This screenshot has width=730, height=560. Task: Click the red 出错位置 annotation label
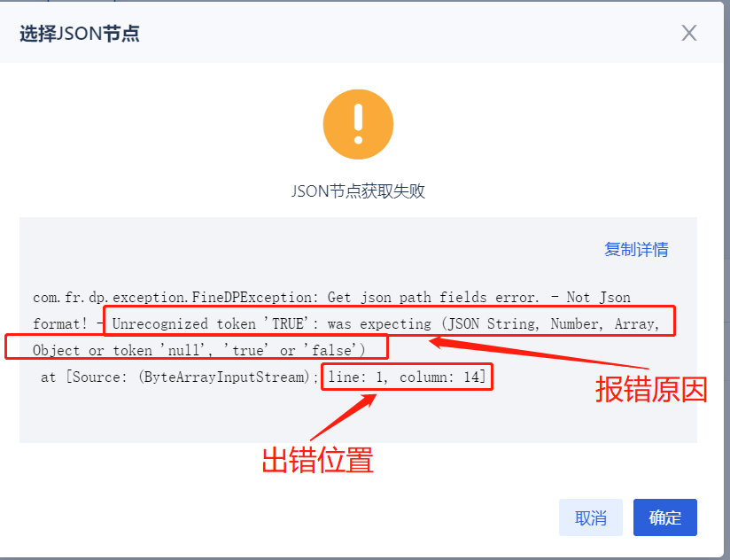pyautogui.click(x=317, y=460)
